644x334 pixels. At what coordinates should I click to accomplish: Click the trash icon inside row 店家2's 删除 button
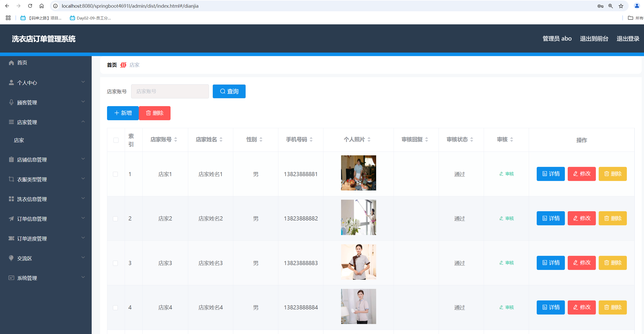coord(606,218)
